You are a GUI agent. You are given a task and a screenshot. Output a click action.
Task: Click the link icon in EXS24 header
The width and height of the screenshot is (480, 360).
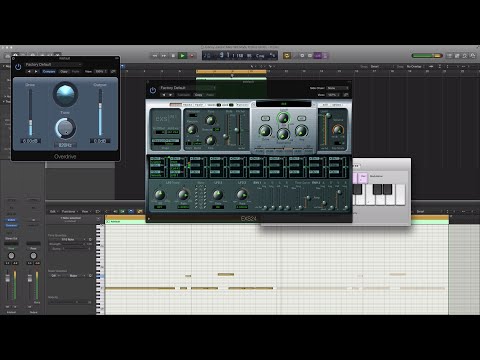346,95
